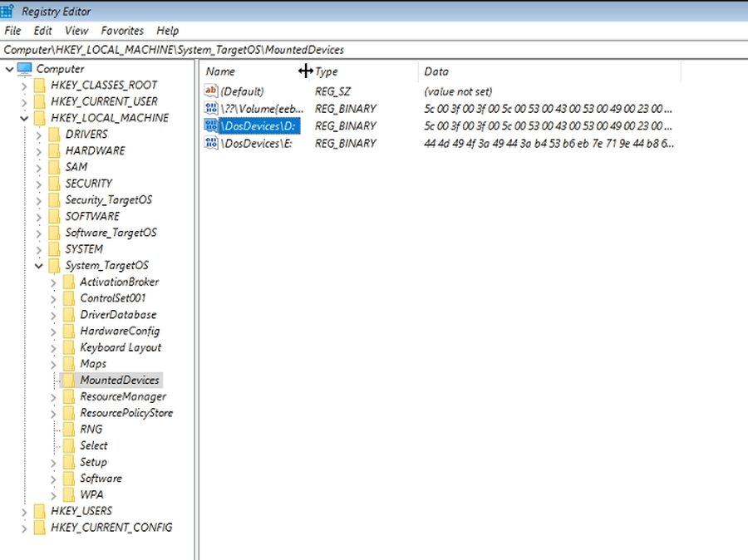Open the Edit menu
This screenshot has width=748, height=560.
point(42,31)
